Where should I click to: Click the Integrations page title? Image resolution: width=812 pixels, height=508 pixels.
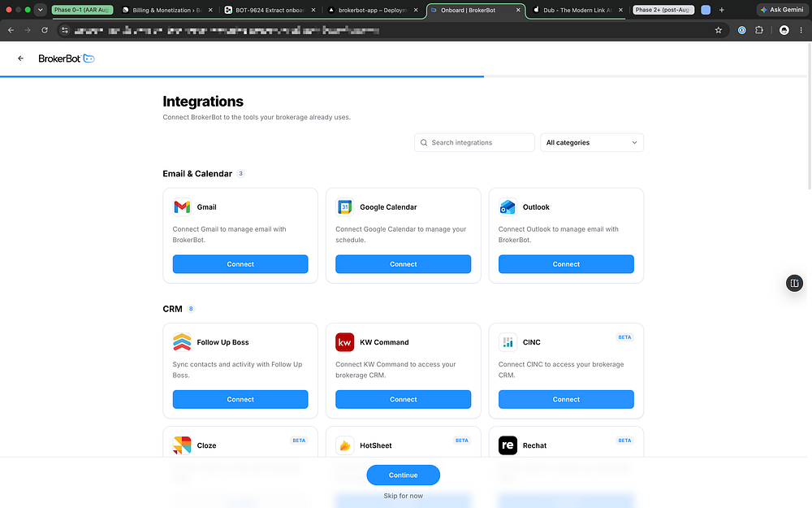click(203, 101)
